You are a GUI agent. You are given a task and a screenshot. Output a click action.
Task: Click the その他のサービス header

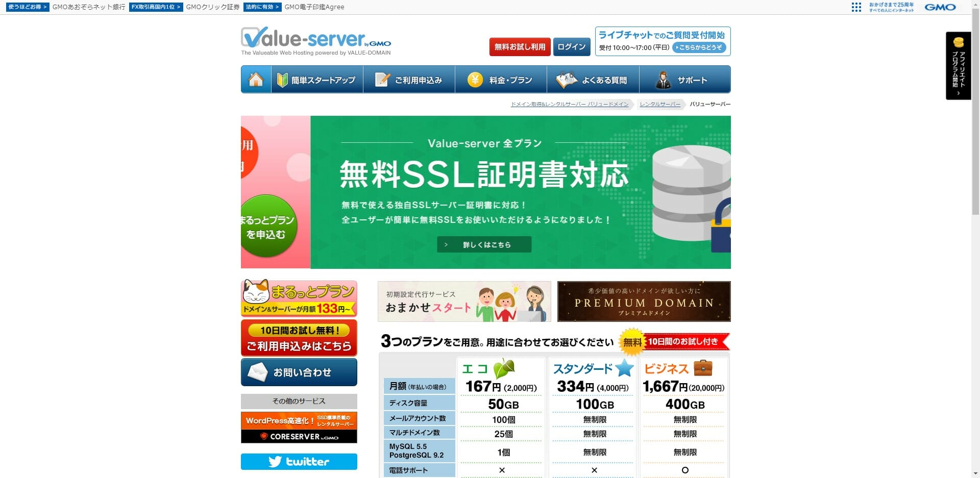(x=299, y=401)
